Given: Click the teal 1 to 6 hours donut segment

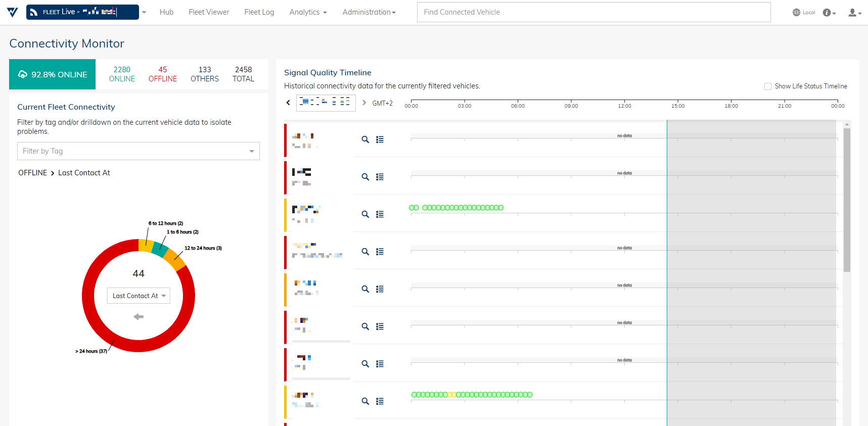Looking at the screenshot, I should pos(160,250).
